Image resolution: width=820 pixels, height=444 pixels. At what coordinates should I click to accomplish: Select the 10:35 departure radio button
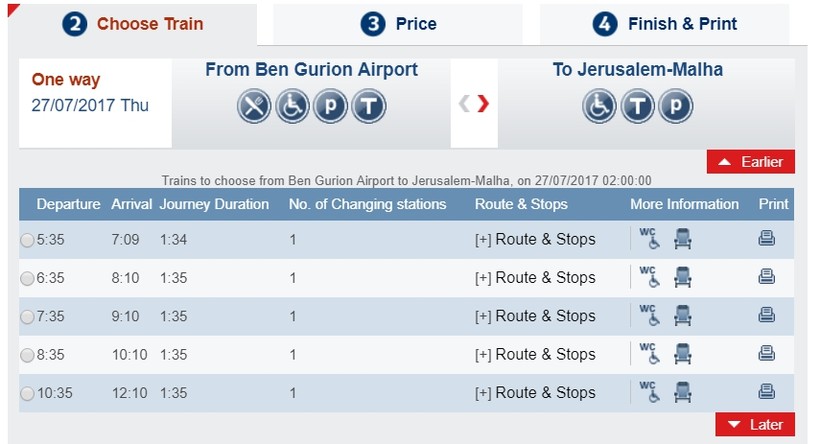[x=27, y=394]
